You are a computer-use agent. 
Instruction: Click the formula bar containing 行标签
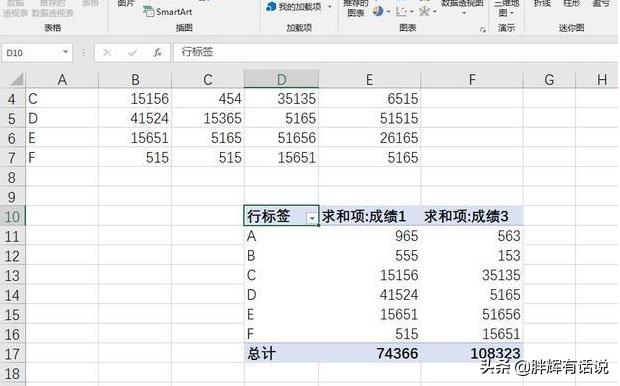pos(395,53)
